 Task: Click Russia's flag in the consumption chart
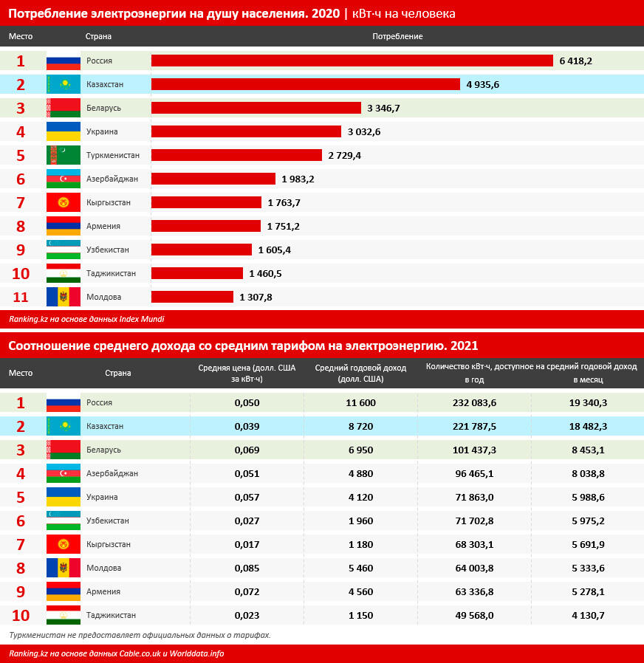click(64, 61)
